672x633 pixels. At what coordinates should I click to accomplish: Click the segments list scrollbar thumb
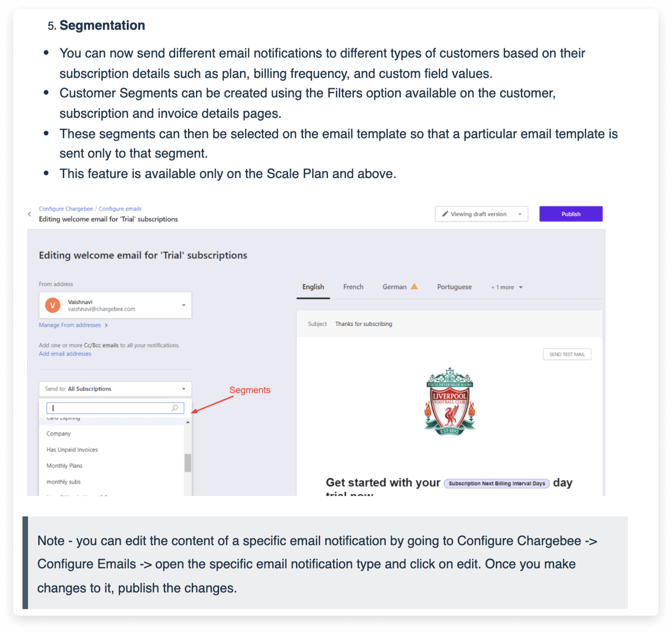[188, 463]
